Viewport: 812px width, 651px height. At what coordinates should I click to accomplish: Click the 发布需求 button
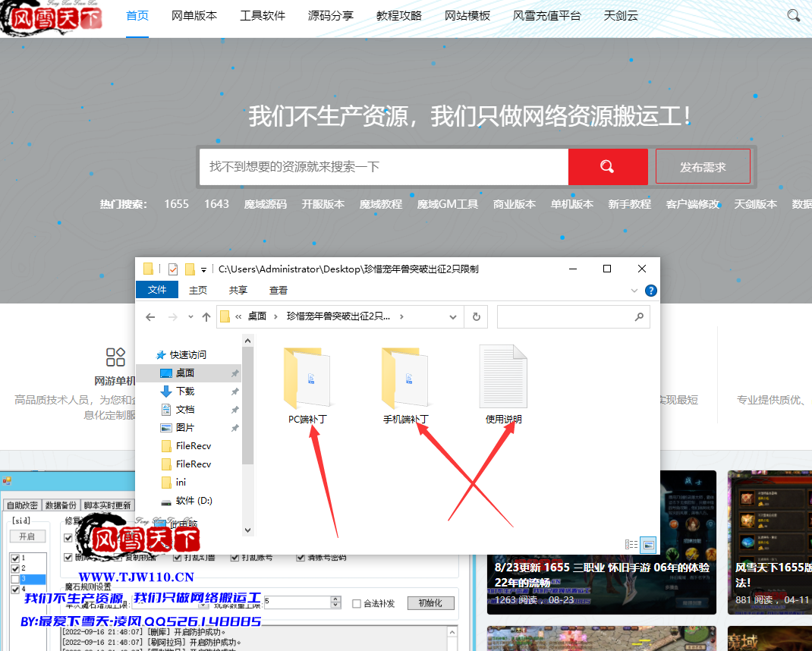pos(703,167)
